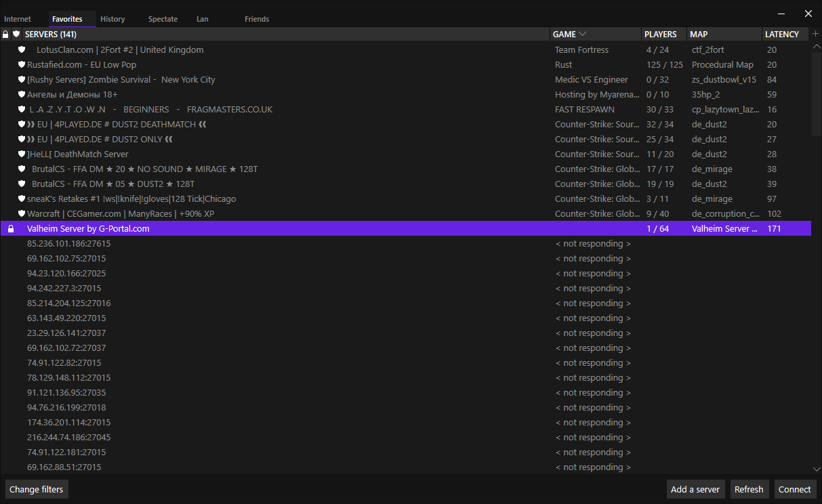822x504 pixels.
Task: Sort servers by the Players column header
Action: (x=660, y=35)
